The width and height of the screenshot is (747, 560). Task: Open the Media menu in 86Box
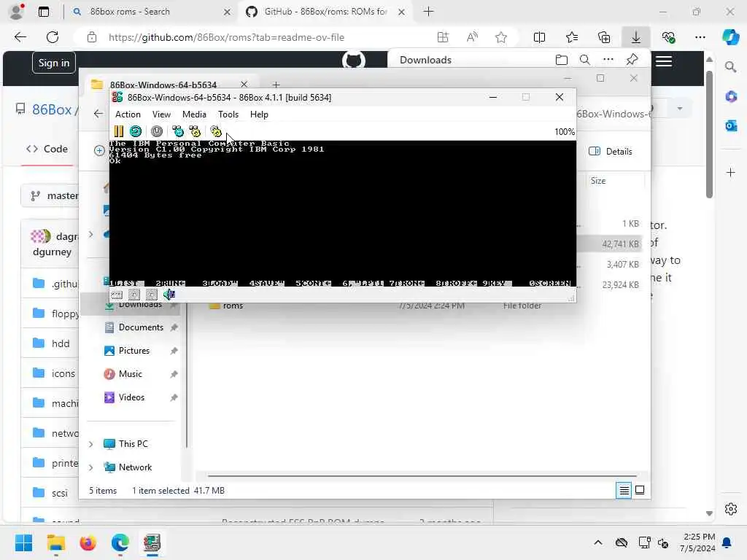click(194, 114)
